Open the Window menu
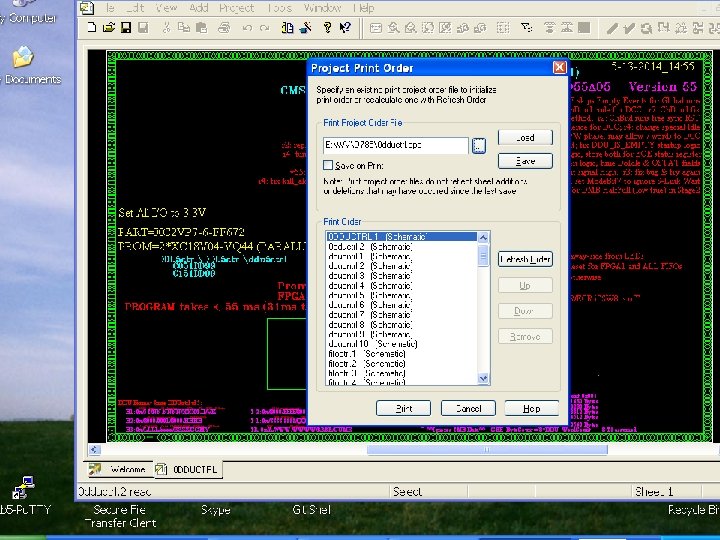Image resolution: width=720 pixels, height=540 pixels. (322, 8)
